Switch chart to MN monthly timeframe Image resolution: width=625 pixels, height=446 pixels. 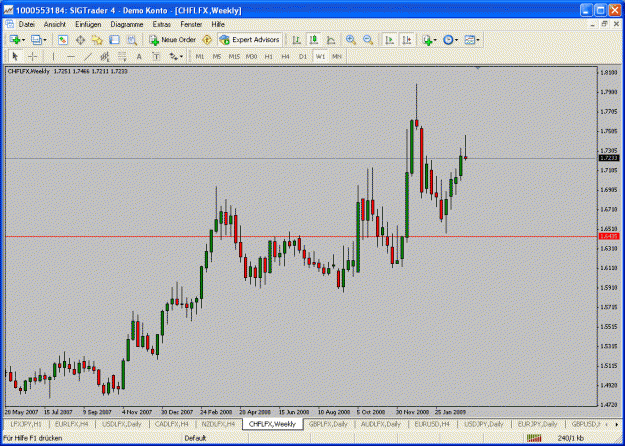click(337, 57)
